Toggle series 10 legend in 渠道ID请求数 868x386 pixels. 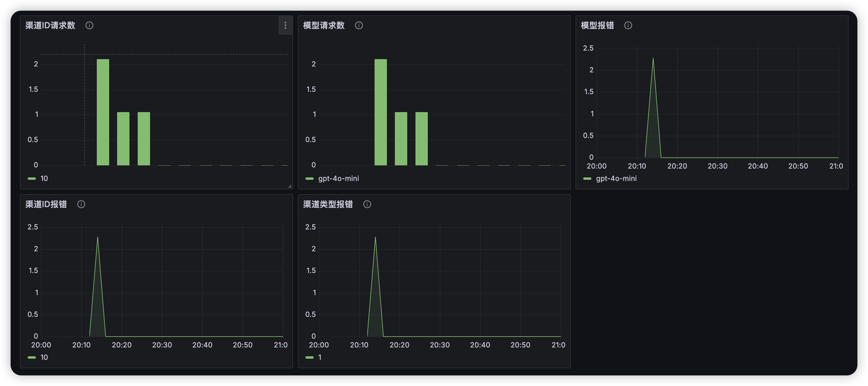44,179
